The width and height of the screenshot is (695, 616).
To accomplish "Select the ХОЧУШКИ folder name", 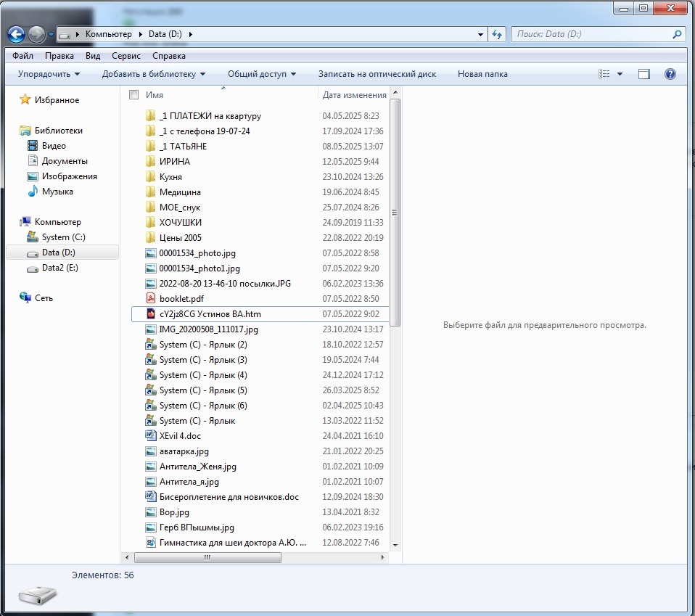I will coord(181,223).
